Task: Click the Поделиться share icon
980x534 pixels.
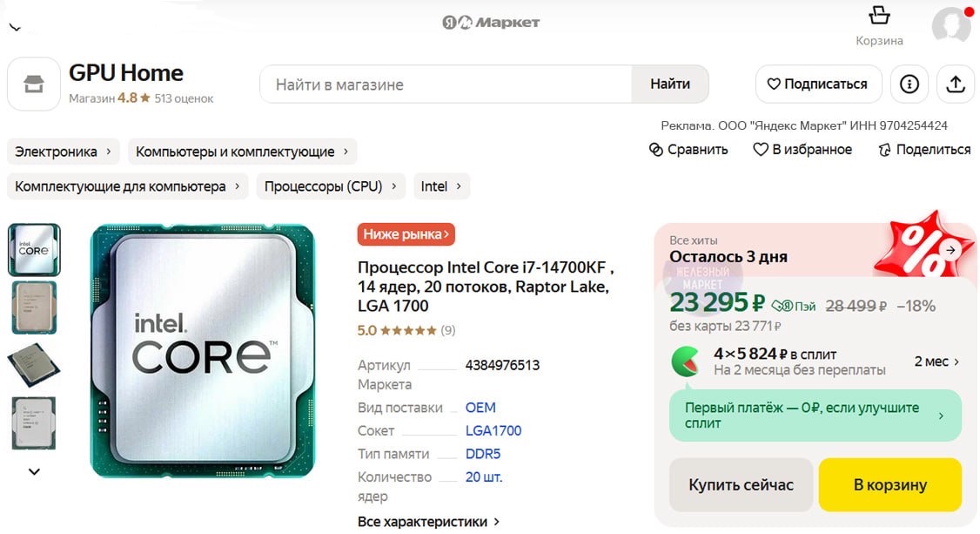Action: (885, 150)
